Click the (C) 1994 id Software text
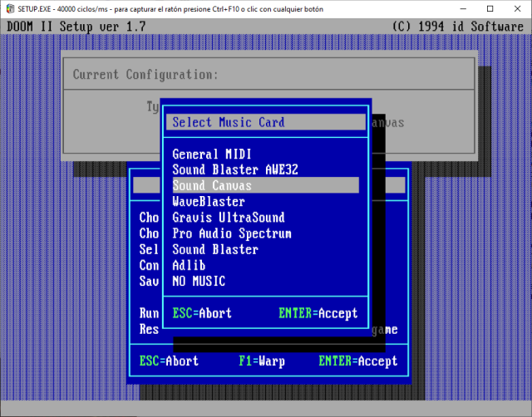The image size is (532, 417). (458, 27)
